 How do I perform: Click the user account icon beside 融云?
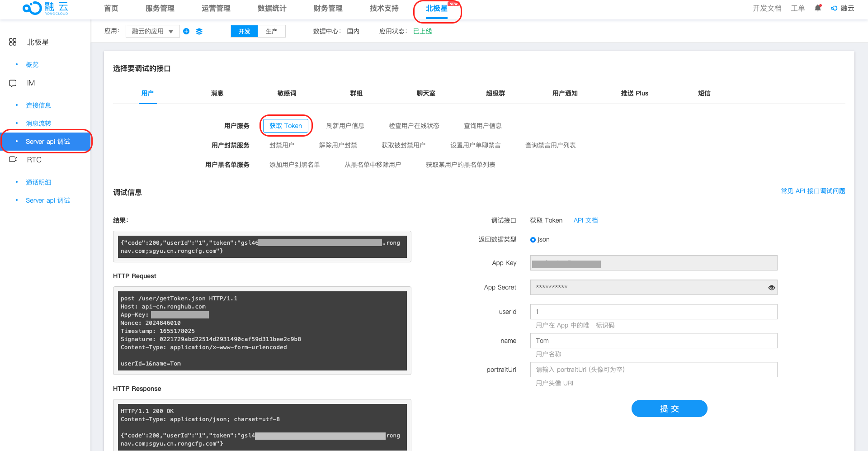(x=834, y=8)
